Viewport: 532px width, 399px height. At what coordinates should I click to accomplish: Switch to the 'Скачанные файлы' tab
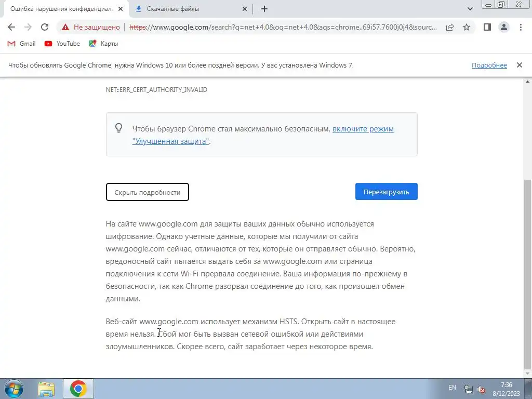click(191, 9)
